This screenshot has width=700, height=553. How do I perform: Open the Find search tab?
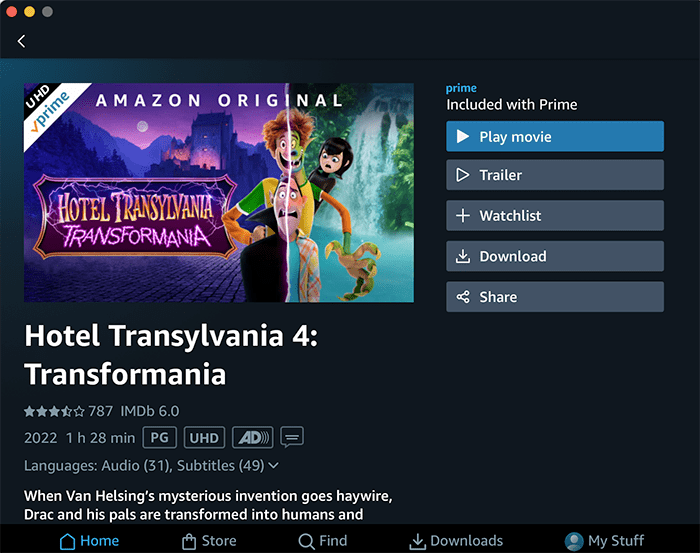(322, 541)
